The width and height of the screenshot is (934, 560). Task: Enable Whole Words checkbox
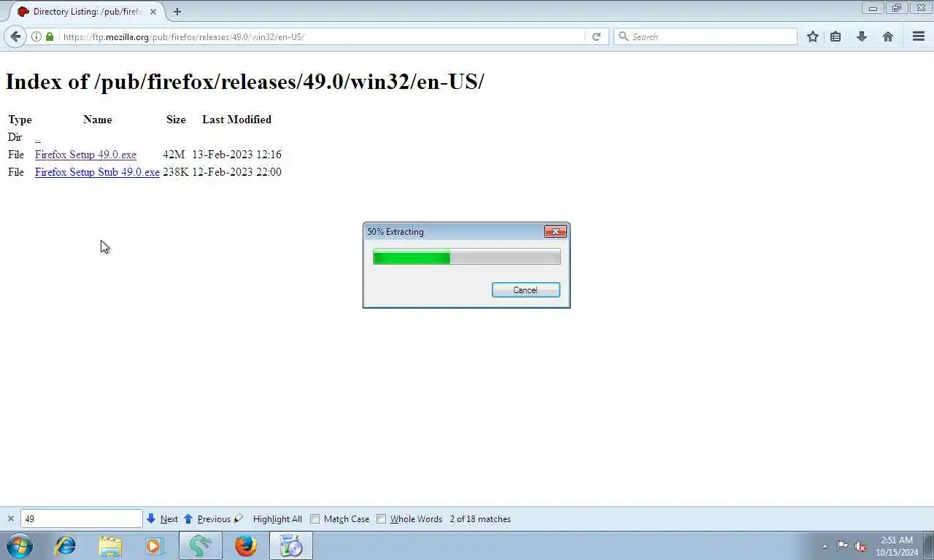381,519
